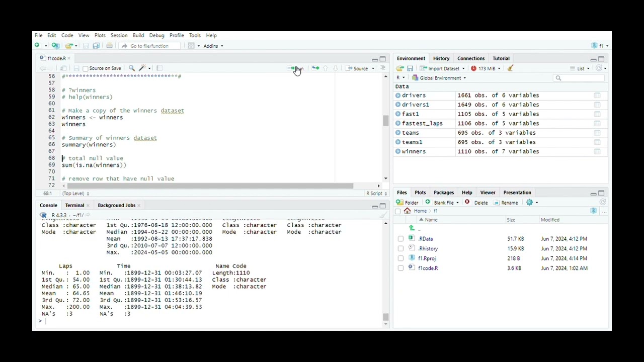Click the find/replace magnifier in the editor toolbar
The image size is (644, 362).
pyautogui.click(x=132, y=68)
